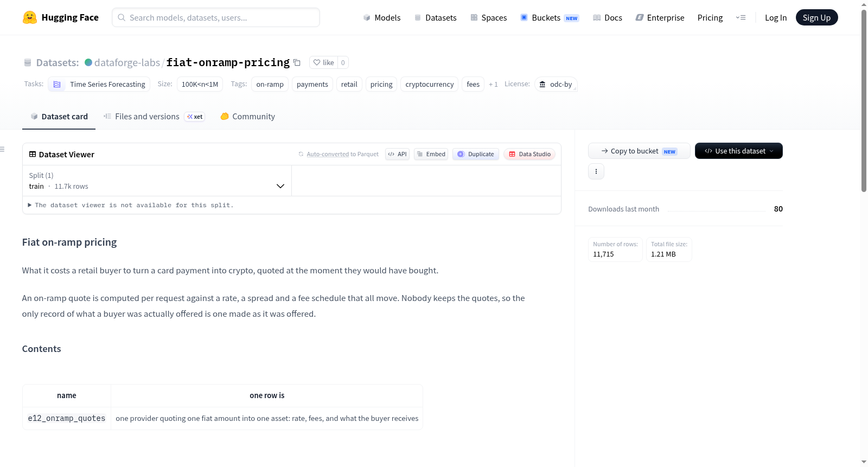The height and width of the screenshot is (467, 868).
Task: Select the payments tag
Action: pyautogui.click(x=312, y=84)
